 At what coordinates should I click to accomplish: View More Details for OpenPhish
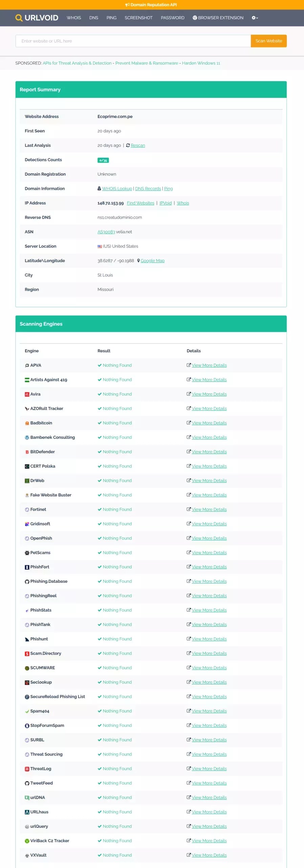(209, 538)
